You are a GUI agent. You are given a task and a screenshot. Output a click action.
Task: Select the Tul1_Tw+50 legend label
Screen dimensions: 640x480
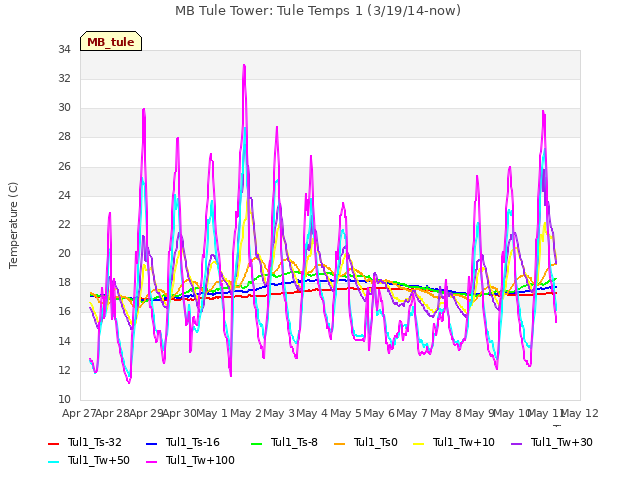click(99, 460)
